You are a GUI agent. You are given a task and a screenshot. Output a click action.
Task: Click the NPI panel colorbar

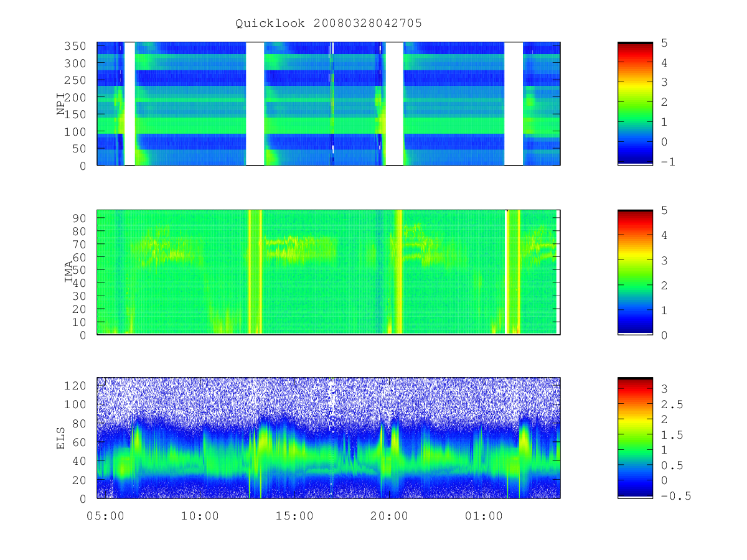tap(635, 103)
